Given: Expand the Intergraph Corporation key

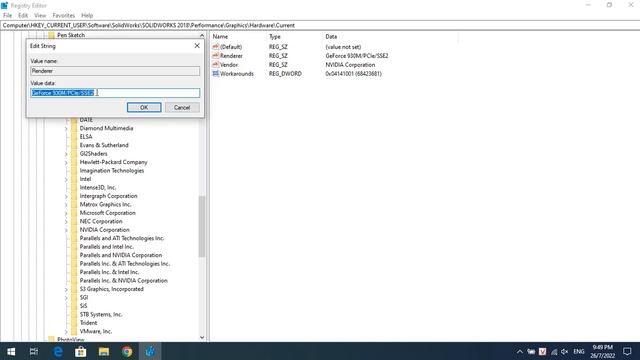Looking at the screenshot, I should (66, 196).
